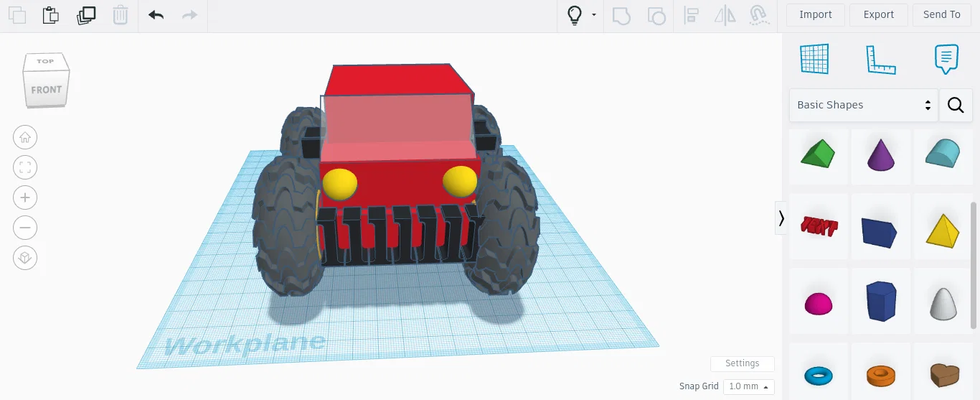Viewport: 980px width, 400px height.
Task: Select the white Paraboloid shape
Action: coord(943,303)
